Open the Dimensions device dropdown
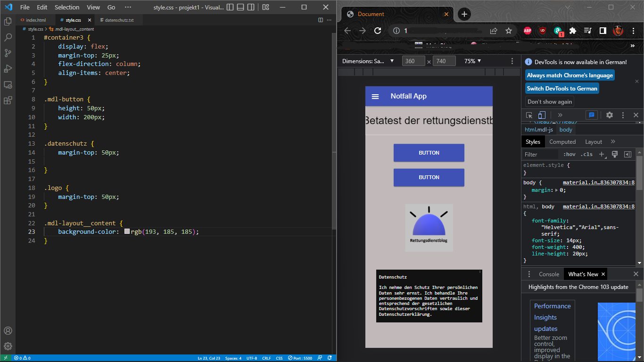 (x=368, y=61)
